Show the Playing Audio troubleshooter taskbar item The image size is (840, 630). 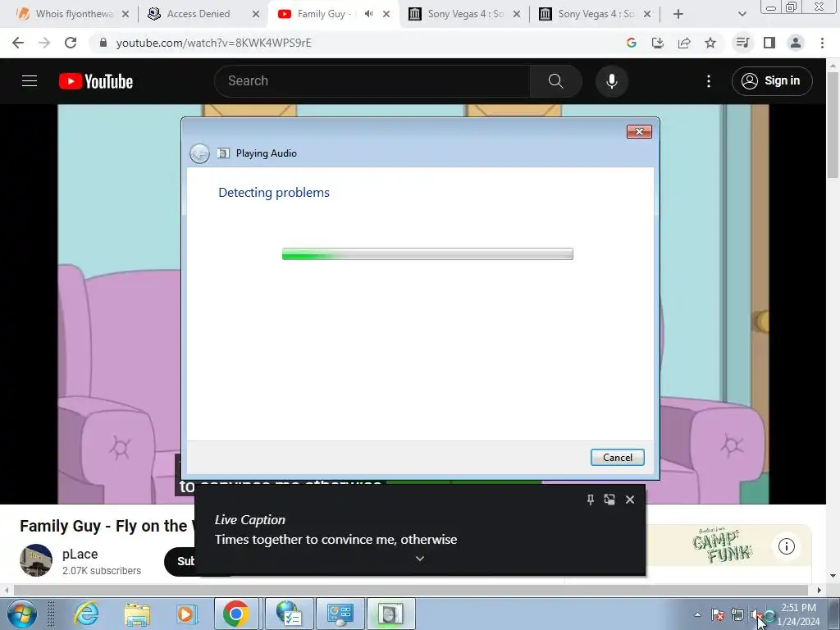coord(391,614)
